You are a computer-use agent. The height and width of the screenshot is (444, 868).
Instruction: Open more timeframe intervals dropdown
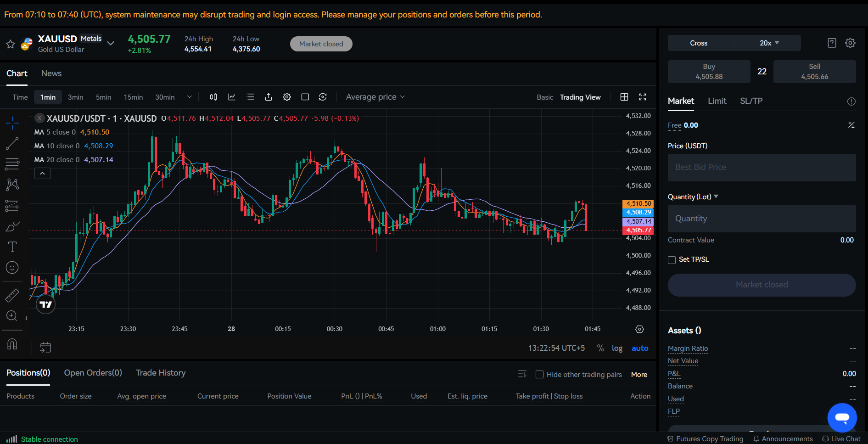click(x=189, y=97)
